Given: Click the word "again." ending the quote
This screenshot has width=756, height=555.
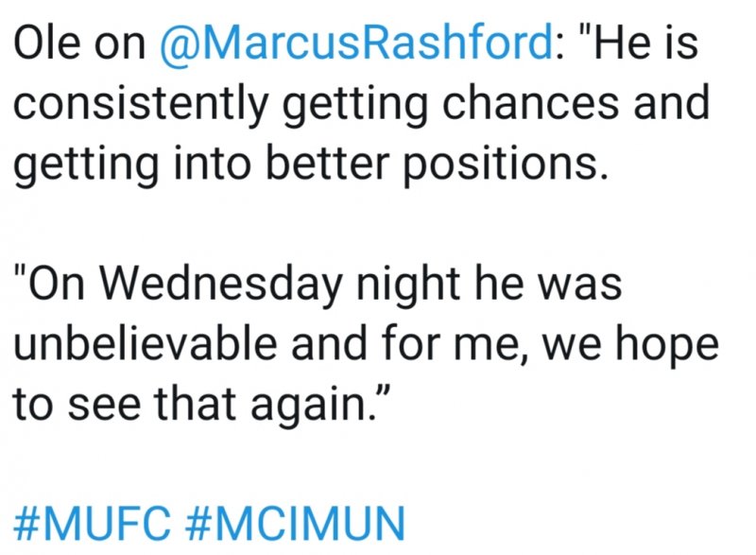Looking at the screenshot, I should coord(314,405).
